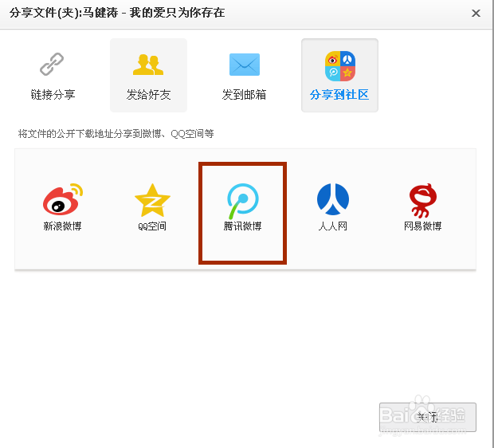Click the 关闭 button
494x448 pixels.
(428, 417)
